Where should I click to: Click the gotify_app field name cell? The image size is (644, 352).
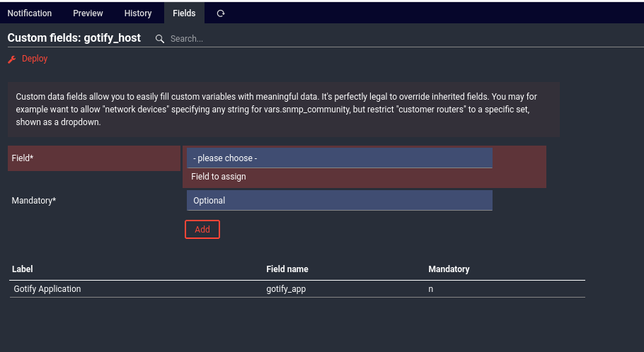click(x=286, y=289)
